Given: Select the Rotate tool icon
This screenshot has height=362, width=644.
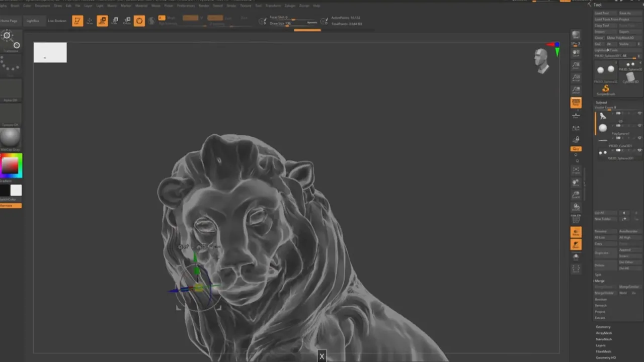Looking at the screenshot, I should (x=127, y=21).
